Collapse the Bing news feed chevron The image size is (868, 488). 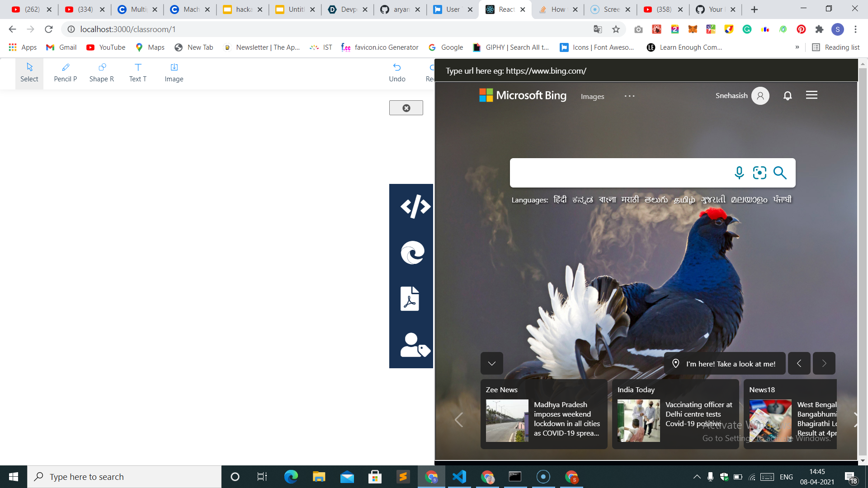point(491,363)
